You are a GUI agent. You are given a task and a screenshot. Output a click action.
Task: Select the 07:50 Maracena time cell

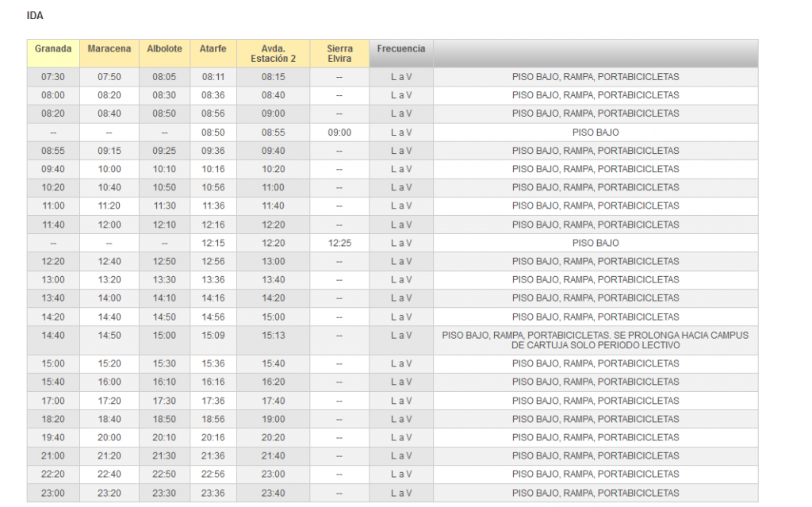pos(109,77)
